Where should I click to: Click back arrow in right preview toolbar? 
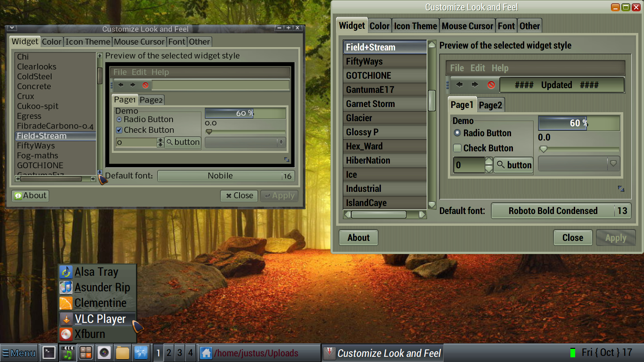459,85
